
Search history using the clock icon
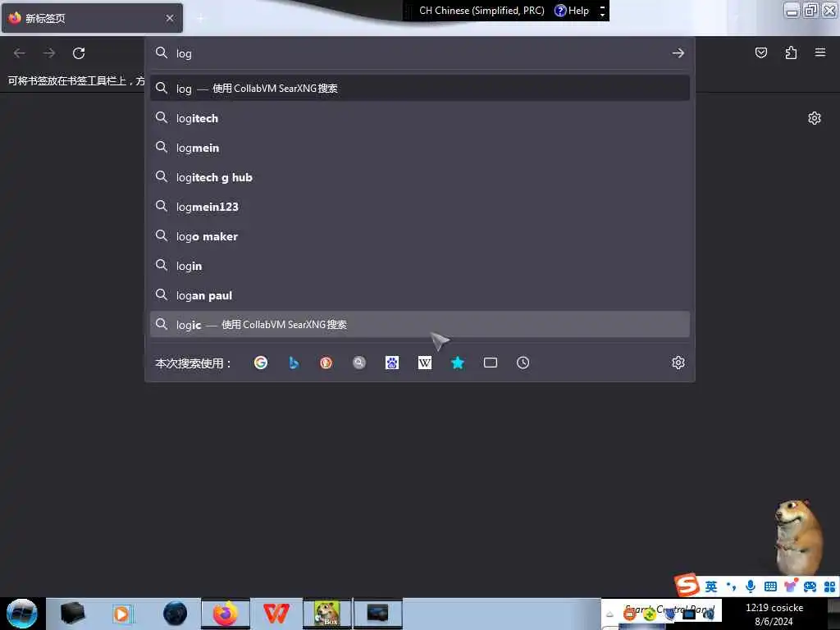523,363
